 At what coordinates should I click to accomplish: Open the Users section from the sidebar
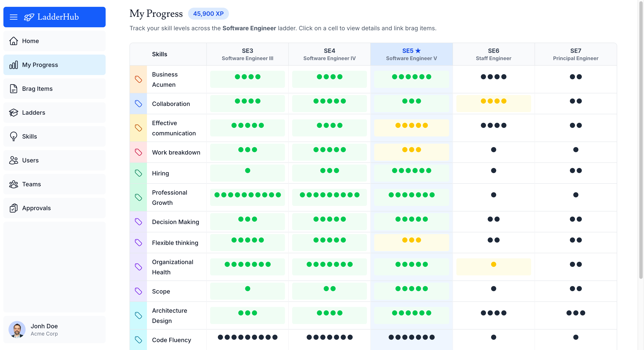[14, 160]
